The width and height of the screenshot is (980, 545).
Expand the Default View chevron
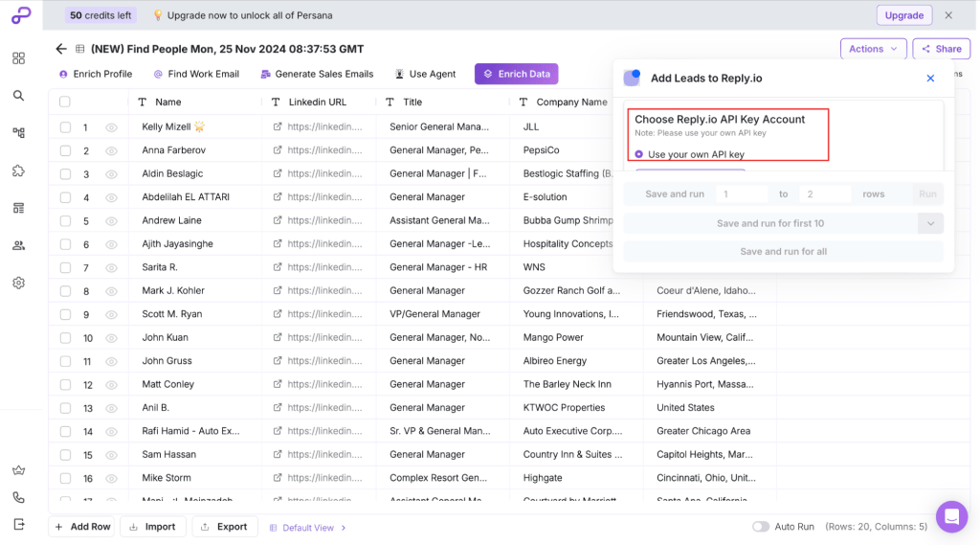point(344,528)
